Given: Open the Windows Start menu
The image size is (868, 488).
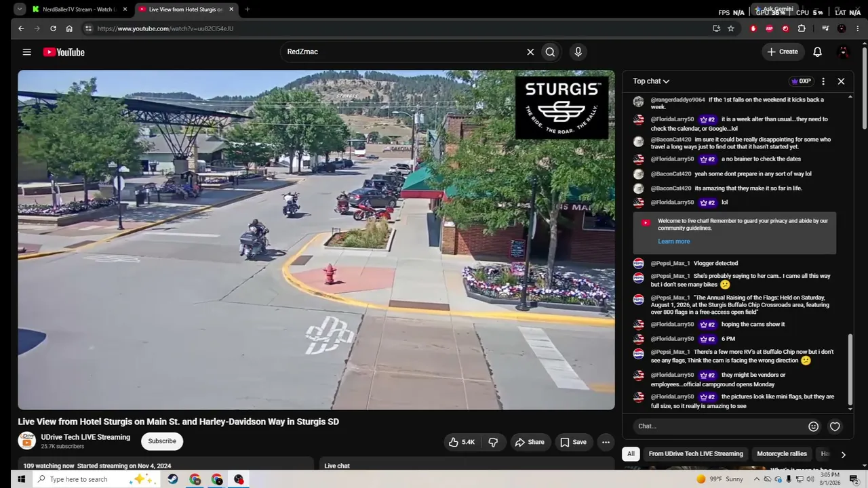Looking at the screenshot, I should [x=21, y=479].
